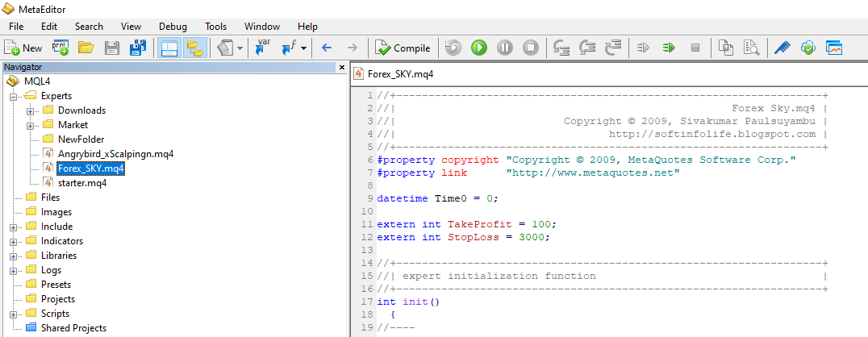Open the View menu
Screen dimensions: 868x337
click(131, 27)
